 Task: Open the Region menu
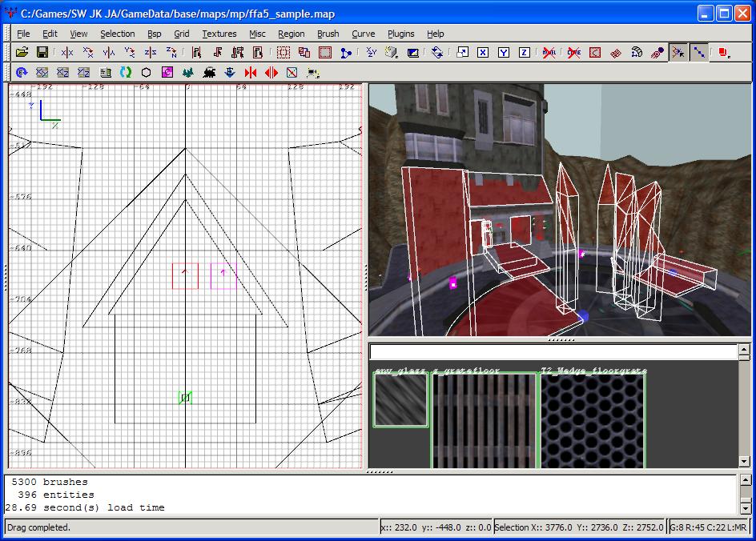click(292, 34)
